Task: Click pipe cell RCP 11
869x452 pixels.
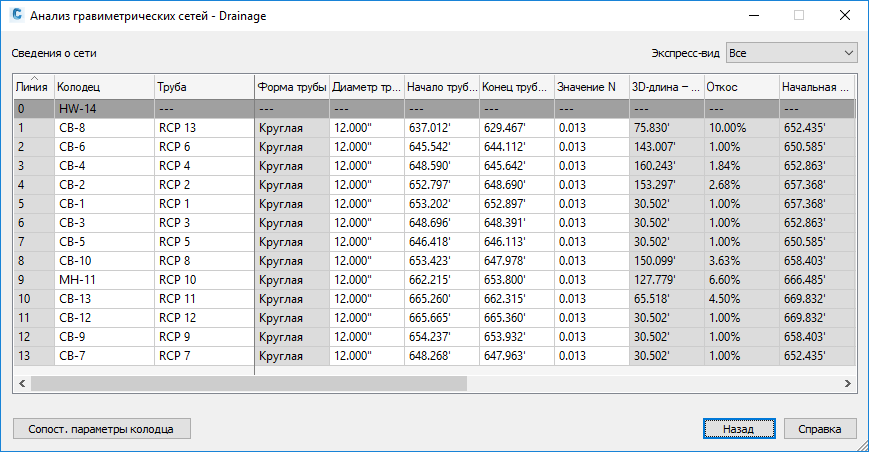Action: pyautogui.click(x=204, y=299)
